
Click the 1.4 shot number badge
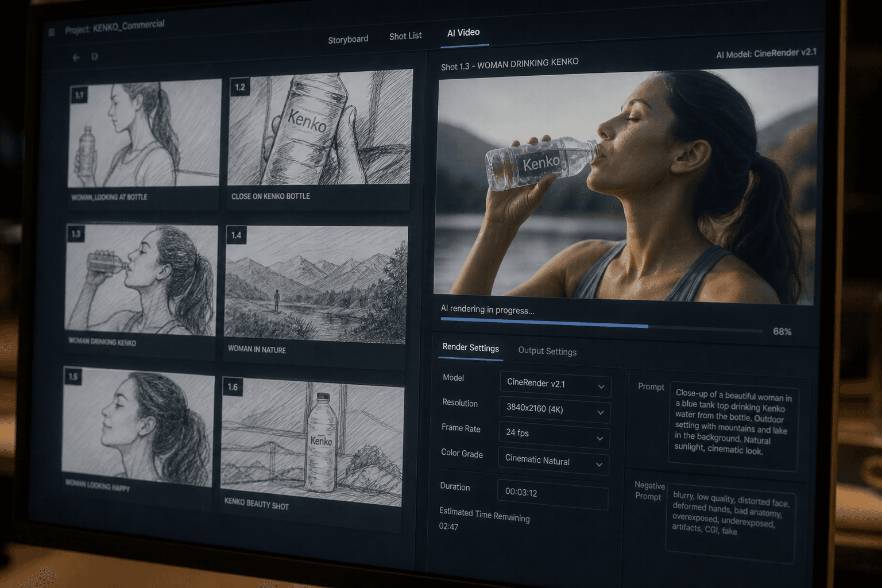pos(237,235)
